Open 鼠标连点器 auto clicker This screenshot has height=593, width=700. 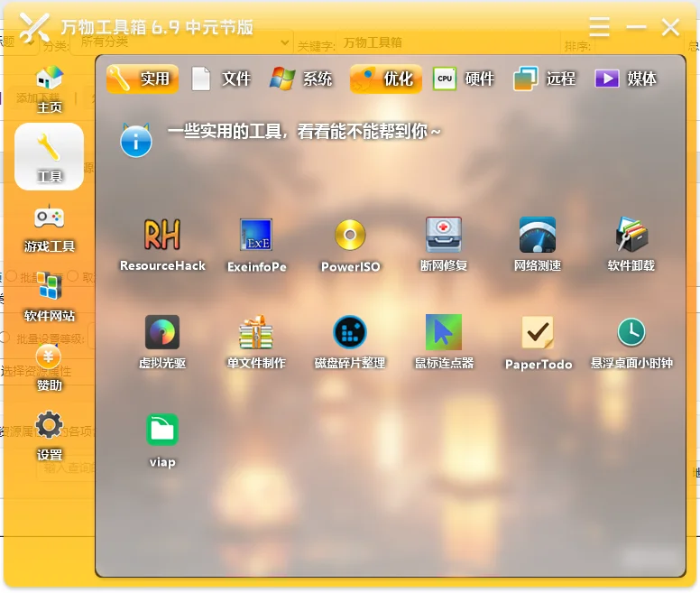click(x=444, y=342)
